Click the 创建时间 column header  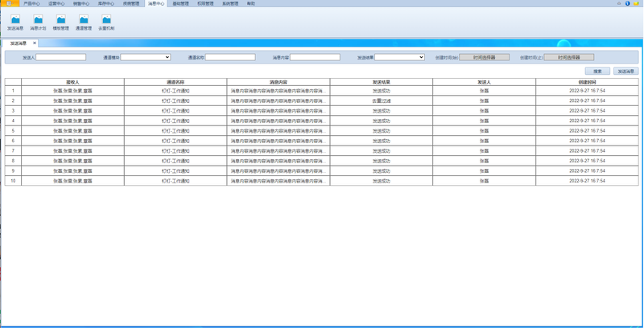tap(588, 82)
